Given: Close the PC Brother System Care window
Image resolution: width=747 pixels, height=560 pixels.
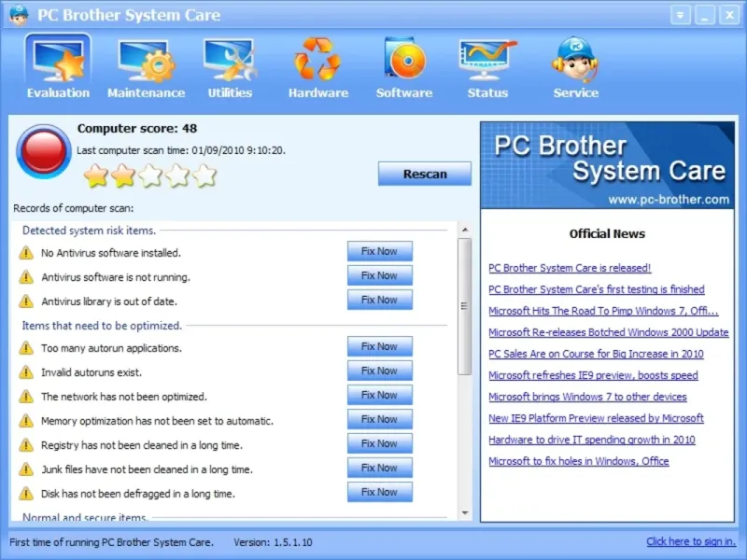Looking at the screenshot, I should 729,15.
